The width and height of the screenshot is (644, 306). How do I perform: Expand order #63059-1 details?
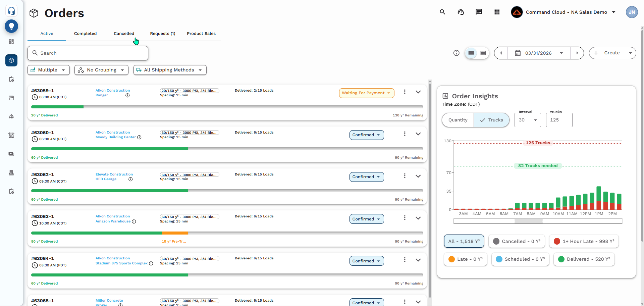click(x=418, y=92)
